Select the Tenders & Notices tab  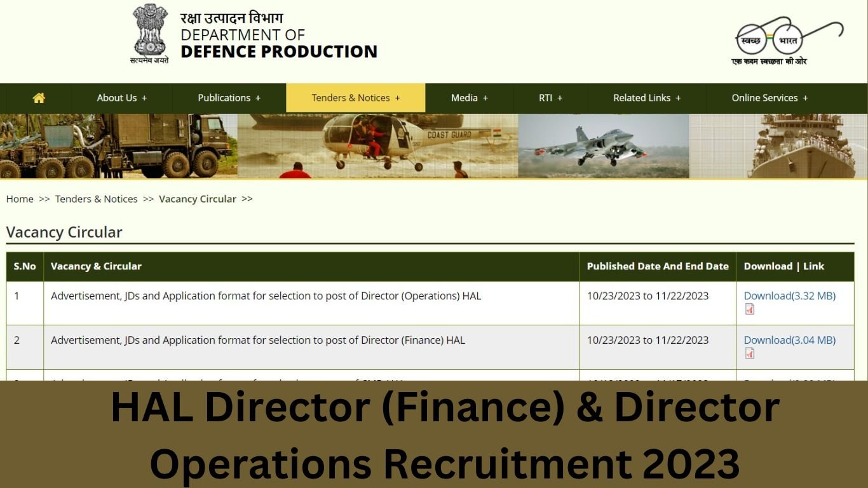click(x=355, y=98)
